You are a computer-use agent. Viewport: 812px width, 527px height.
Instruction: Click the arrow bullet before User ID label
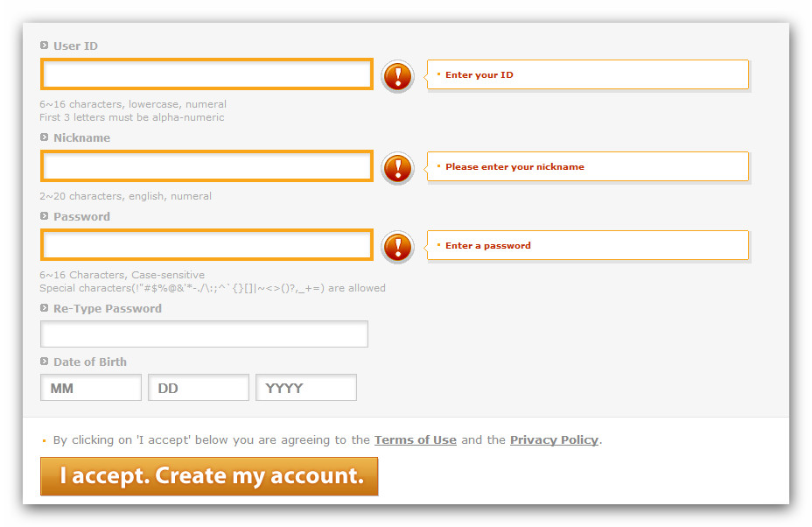pyautogui.click(x=45, y=46)
